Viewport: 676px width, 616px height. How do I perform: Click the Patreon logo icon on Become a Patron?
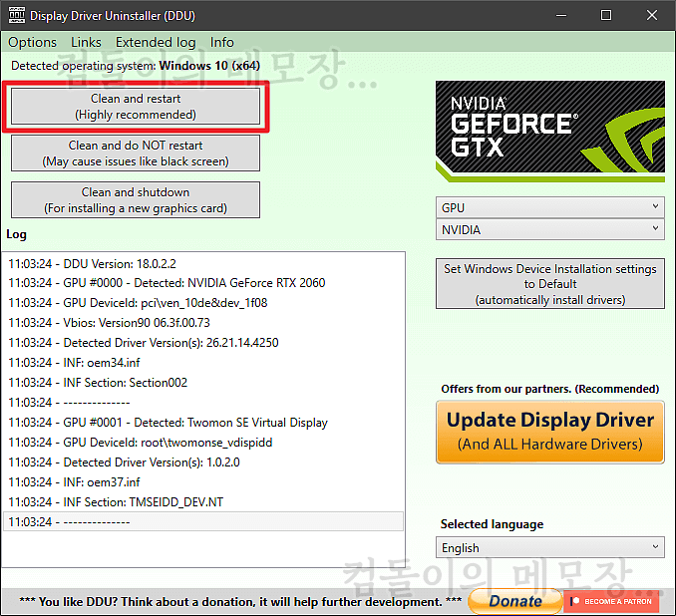(x=575, y=601)
